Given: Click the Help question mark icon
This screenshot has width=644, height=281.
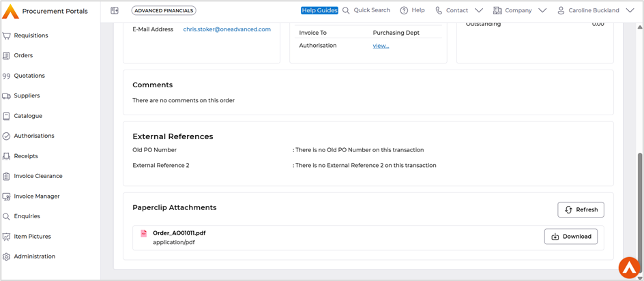Looking at the screenshot, I should click(x=404, y=11).
